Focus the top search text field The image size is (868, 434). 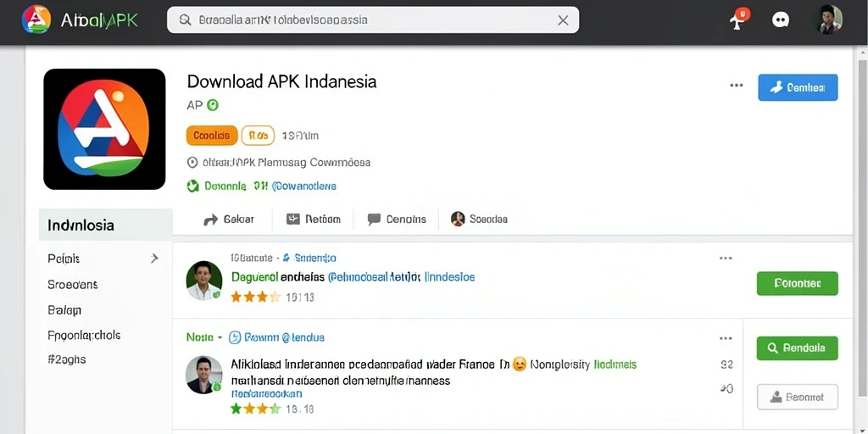373,20
